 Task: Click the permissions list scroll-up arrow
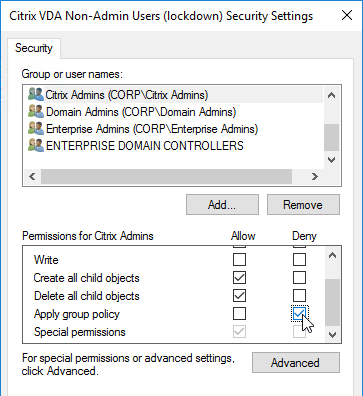pos(332,256)
